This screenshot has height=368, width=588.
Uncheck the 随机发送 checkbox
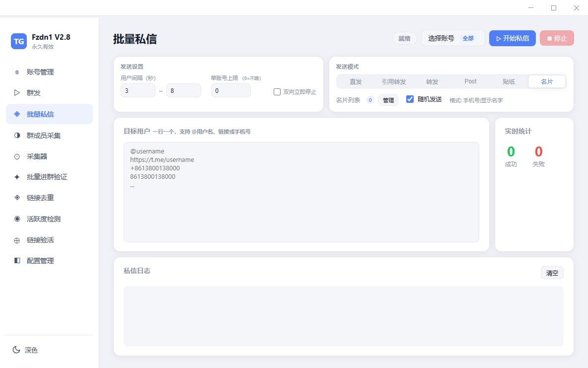(x=410, y=99)
